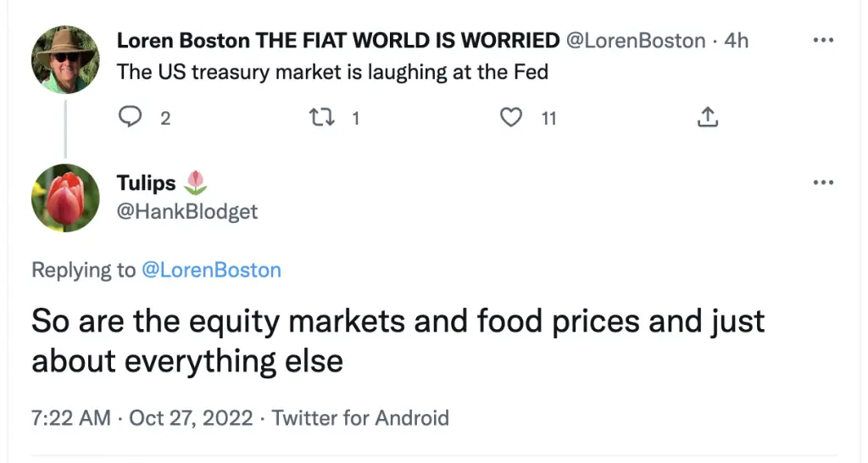
Task: Like Loren Boston's tweet with heart icon
Action: (x=511, y=118)
